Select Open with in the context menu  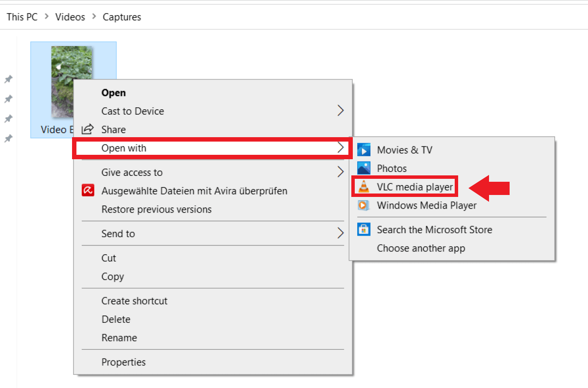click(123, 148)
